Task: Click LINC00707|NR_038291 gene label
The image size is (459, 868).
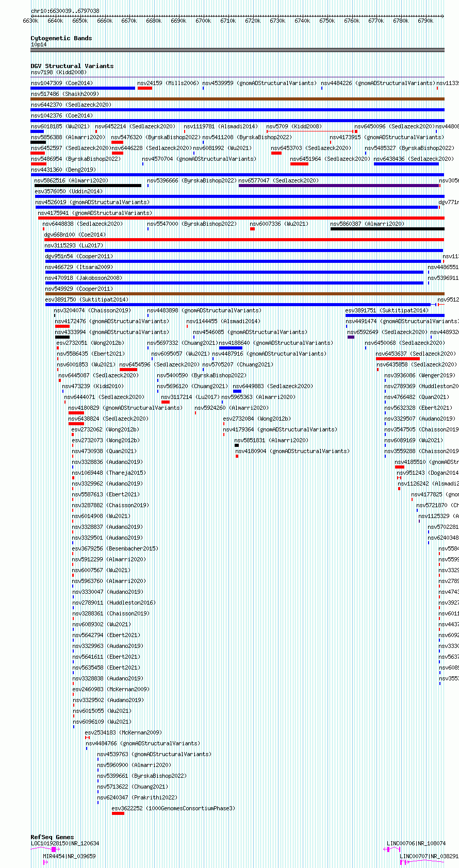Action: pyautogui.click(x=429, y=856)
